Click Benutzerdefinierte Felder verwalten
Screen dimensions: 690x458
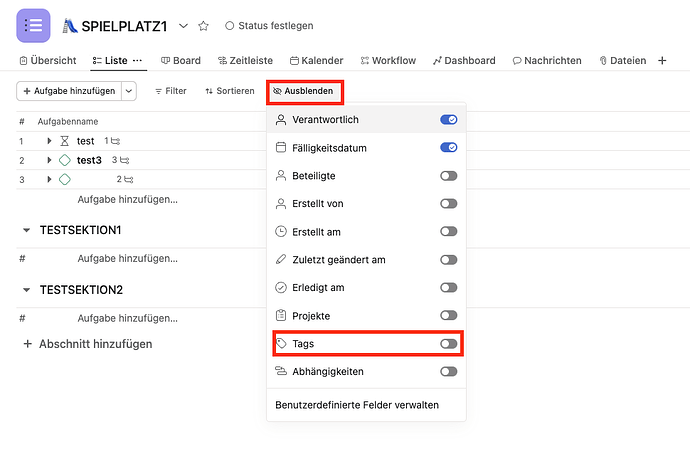coord(357,405)
